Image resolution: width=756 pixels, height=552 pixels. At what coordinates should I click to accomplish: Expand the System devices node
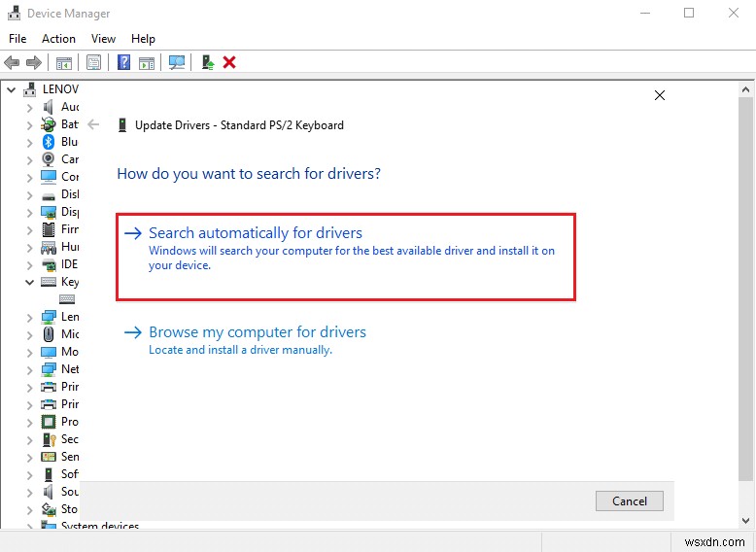coord(29,527)
